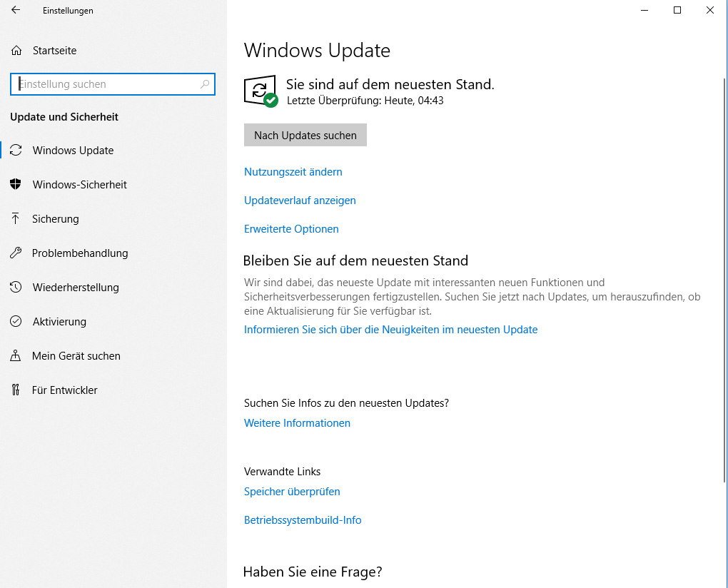The height and width of the screenshot is (588, 728).
Task: Click the Update und Sicherheit heading
Action: [64, 117]
